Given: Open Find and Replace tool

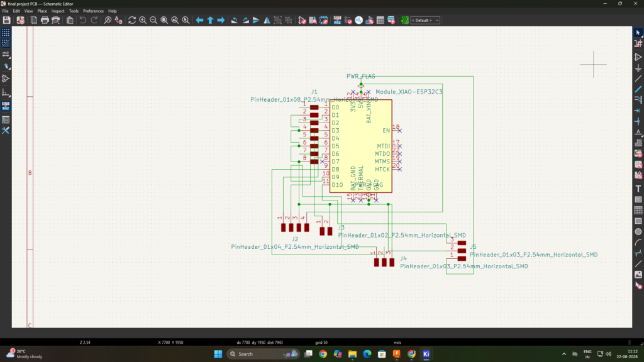Looking at the screenshot, I should 119,20.
